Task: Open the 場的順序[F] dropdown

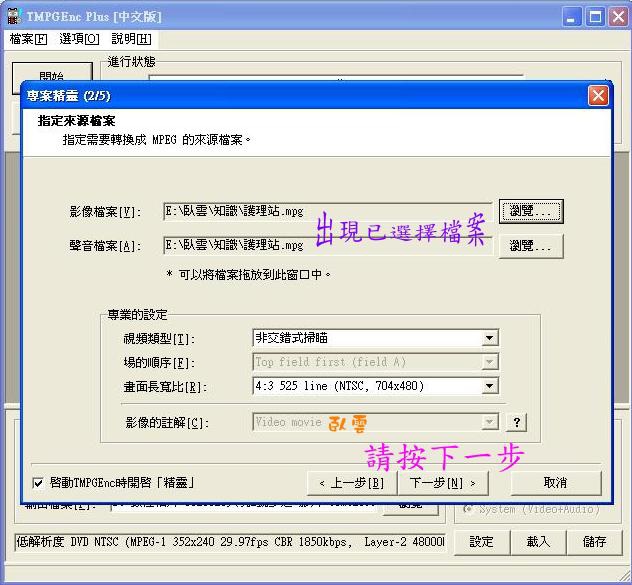Action: coord(490,362)
